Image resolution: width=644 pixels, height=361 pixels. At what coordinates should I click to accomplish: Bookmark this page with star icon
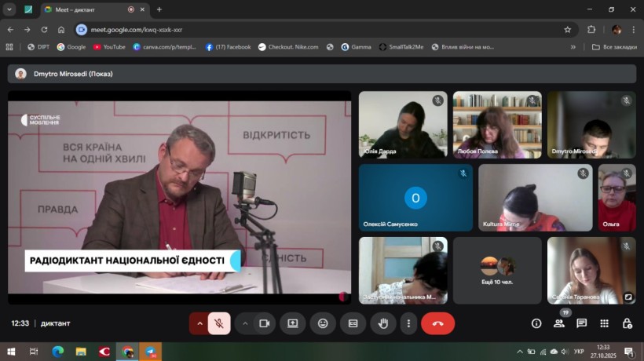coord(568,30)
